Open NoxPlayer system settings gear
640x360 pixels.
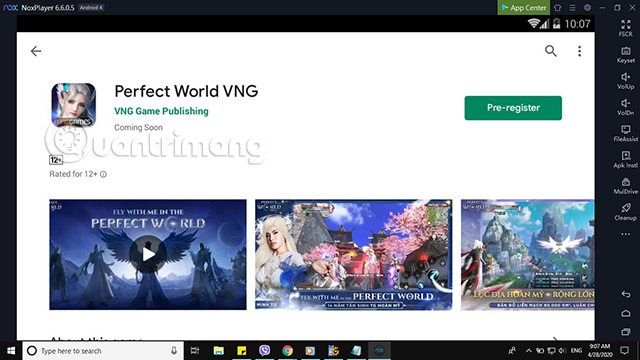(x=587, y=8)
